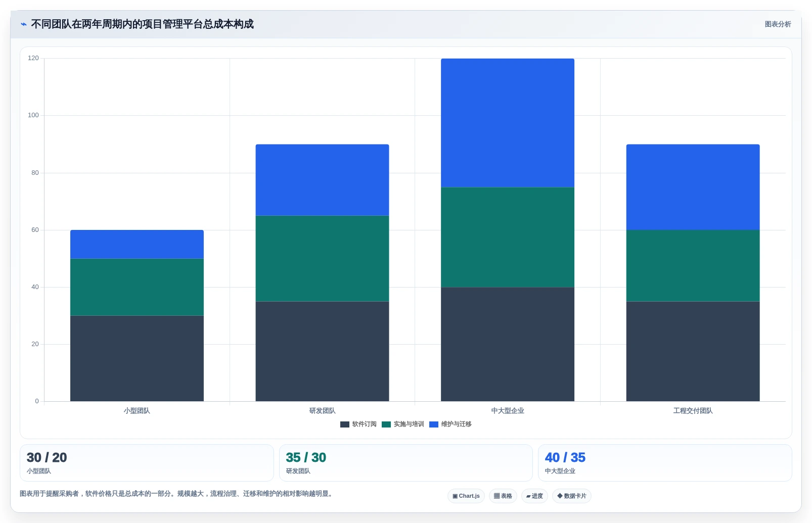Click the footer note starting 图表用于提醒采购者
Viewport: 812px width, 523px height.
tap(177, 494)
